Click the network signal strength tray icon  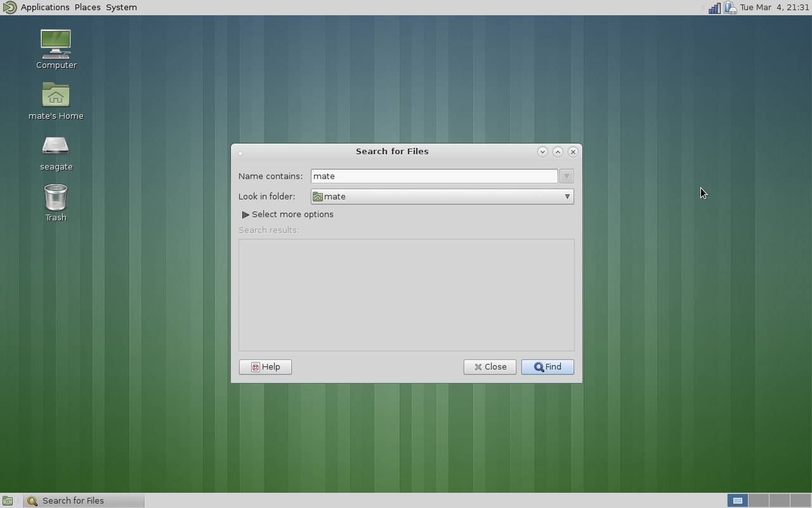[714, 8]
